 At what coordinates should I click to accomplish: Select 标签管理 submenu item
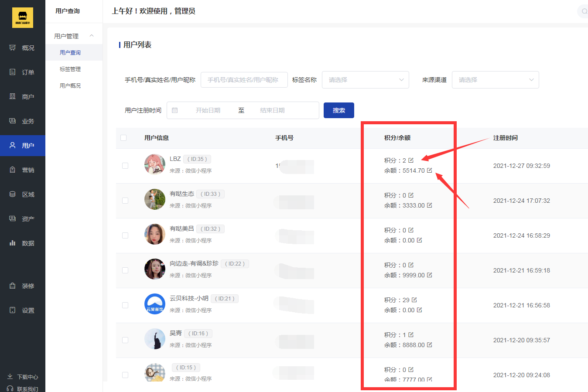tap(70, 69)
